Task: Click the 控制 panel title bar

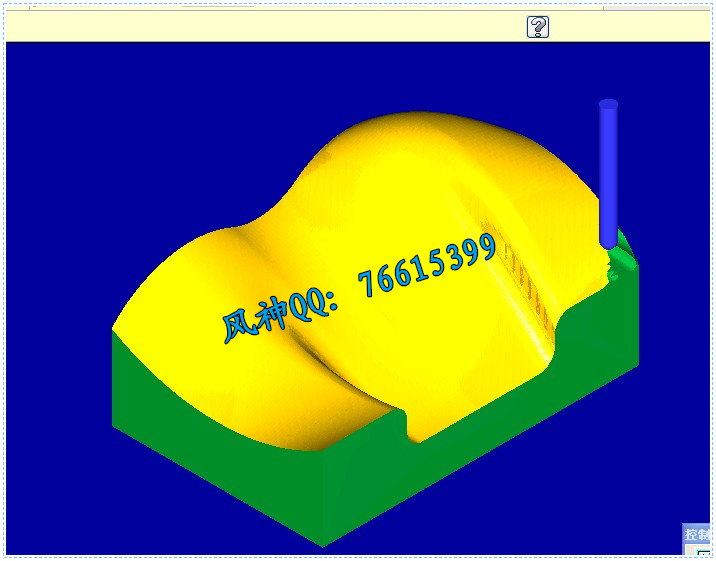Action: click(698, 534)
